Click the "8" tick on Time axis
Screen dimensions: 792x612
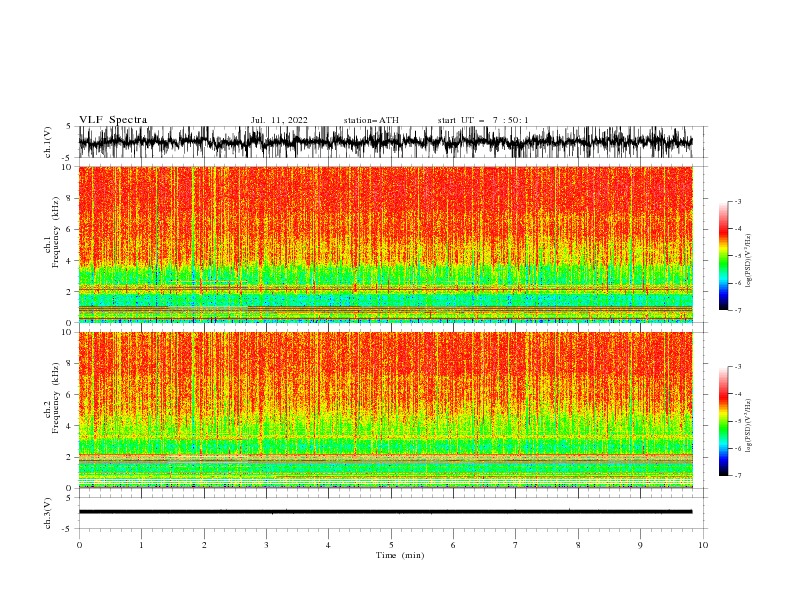[x=578, y=545]
